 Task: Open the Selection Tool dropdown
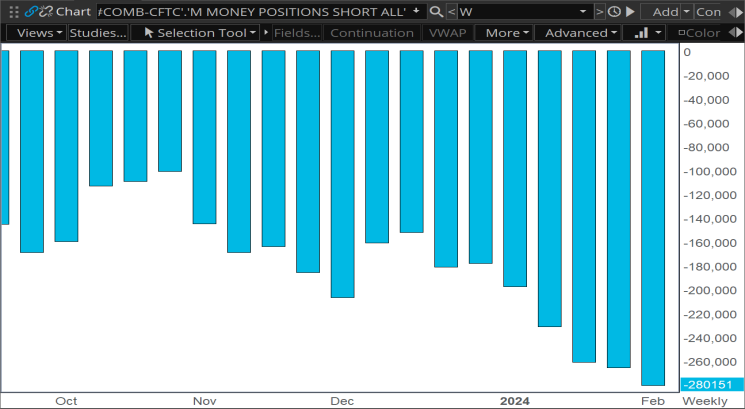pos(195,33)
